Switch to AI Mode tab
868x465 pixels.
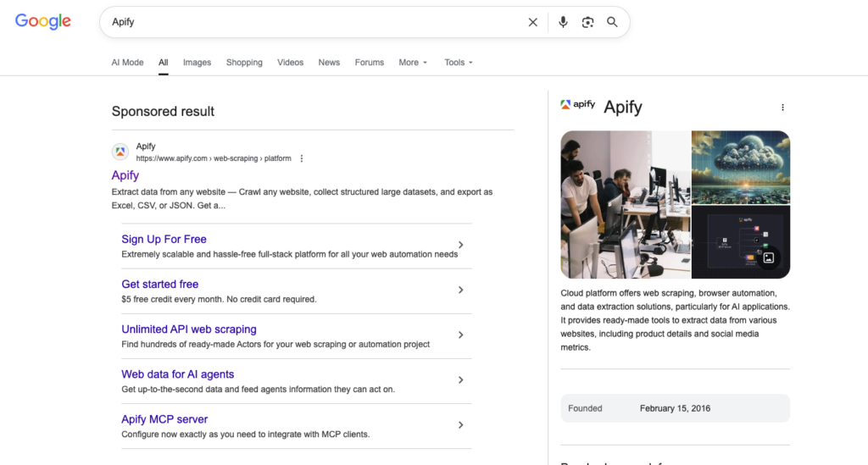pyautogui.click(x=127, y=63)
